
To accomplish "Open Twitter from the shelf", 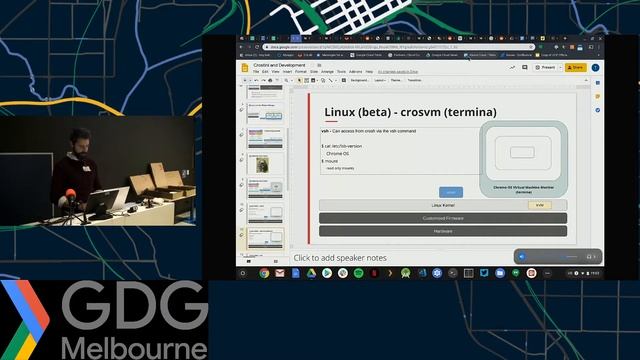I will [484, 273].
